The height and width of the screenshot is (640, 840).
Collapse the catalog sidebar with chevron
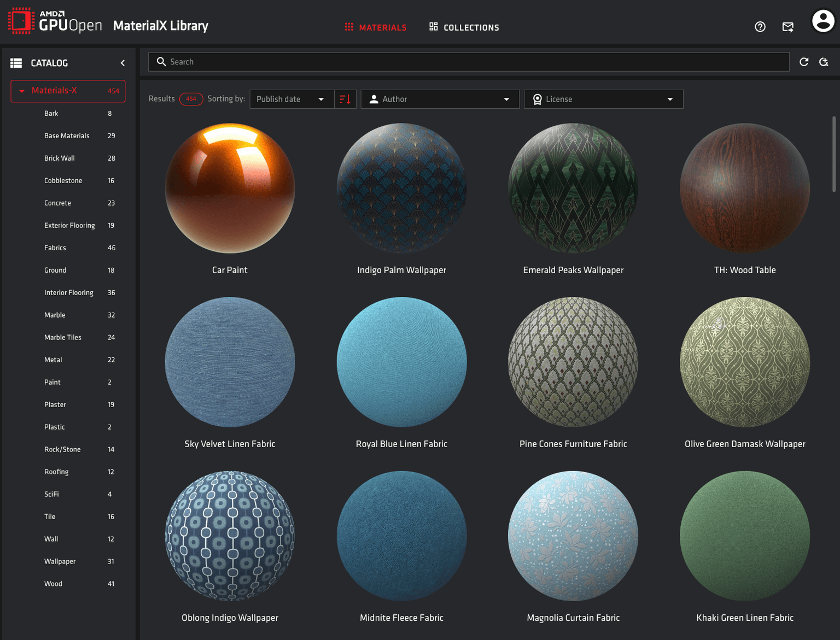pos(122,63)
